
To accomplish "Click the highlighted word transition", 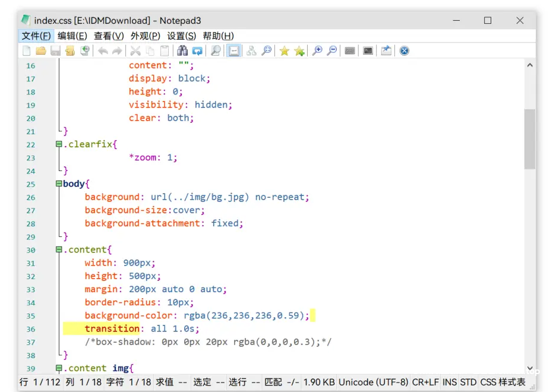I will click(x=112, y=328).
